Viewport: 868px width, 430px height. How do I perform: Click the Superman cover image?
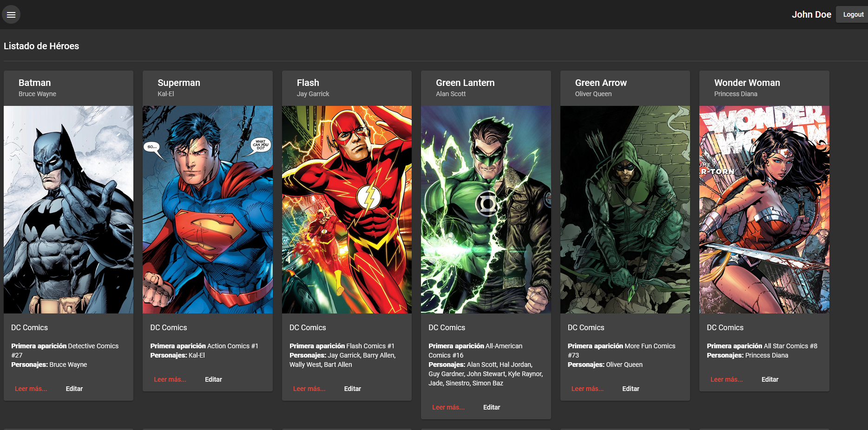coord(208,209)
